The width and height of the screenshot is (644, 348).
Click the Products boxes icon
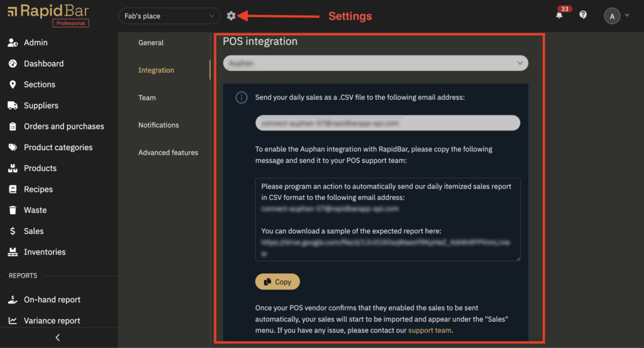pyautogui.click(x=13, y=168)
